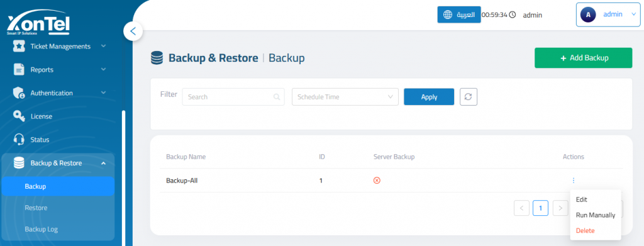Click the globe language icon

coord(448,14)
